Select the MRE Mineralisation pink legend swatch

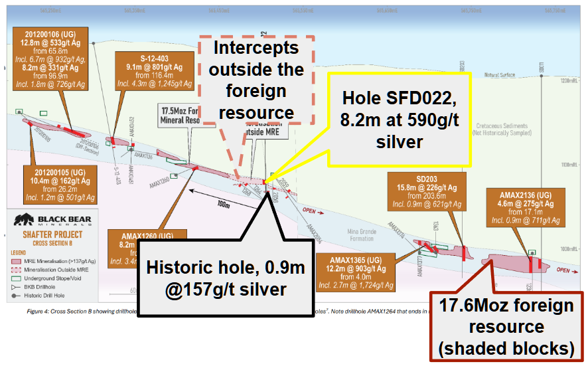(x=16, y=261)
